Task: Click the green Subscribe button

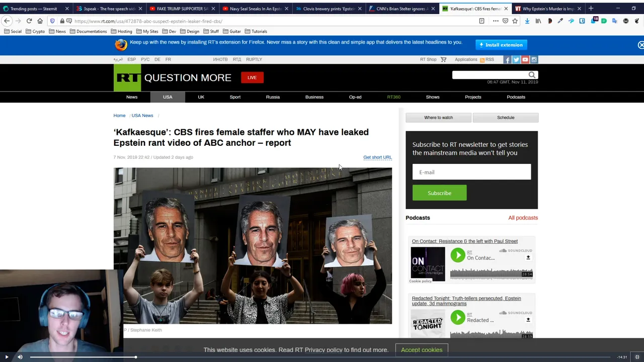Action: coord(439,193)
